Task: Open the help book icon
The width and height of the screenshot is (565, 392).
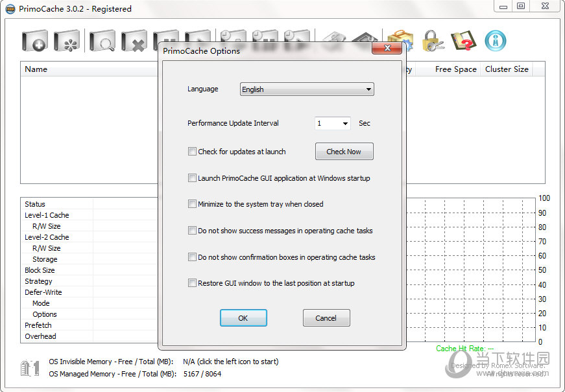Action: click(x=464, y=41)
